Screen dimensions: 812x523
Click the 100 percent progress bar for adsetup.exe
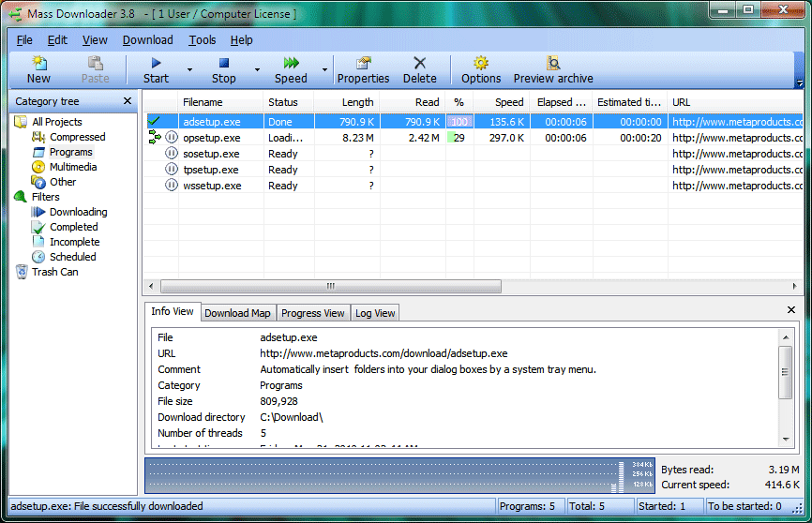pos(459,122)
